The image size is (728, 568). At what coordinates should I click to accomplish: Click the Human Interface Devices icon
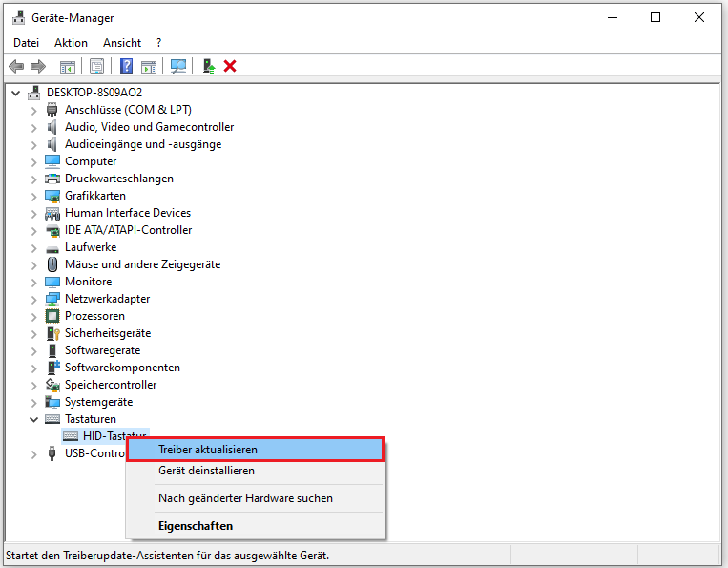tap(52, 213)
